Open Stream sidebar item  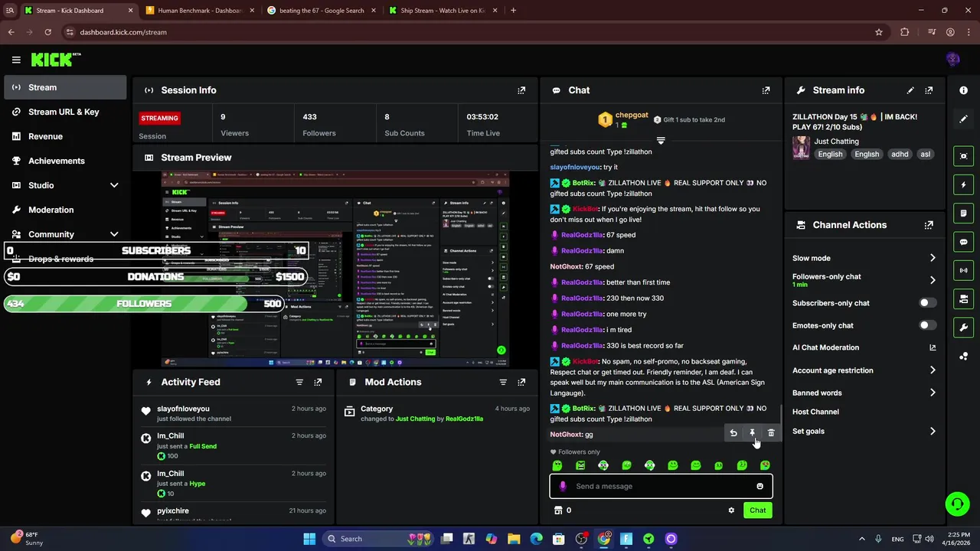pyautogui.click(x=65, y=87)
